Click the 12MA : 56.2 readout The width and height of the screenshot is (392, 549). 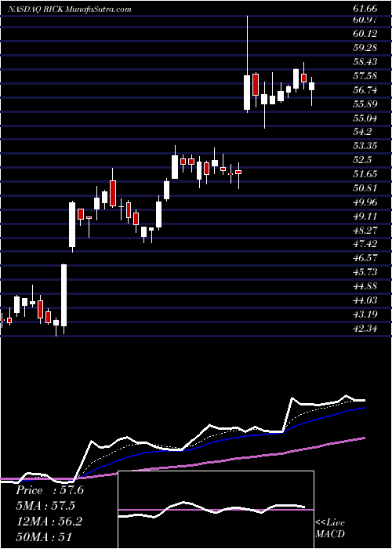[x=49, y=522]
